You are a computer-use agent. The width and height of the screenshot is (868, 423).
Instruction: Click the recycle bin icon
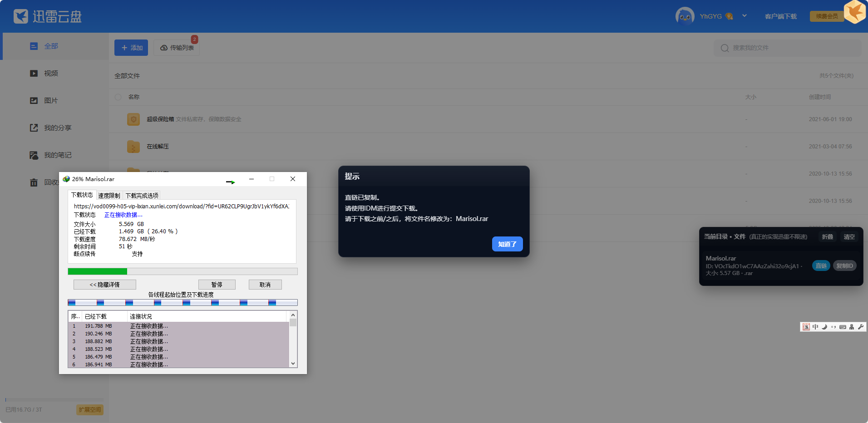[34, 182]
